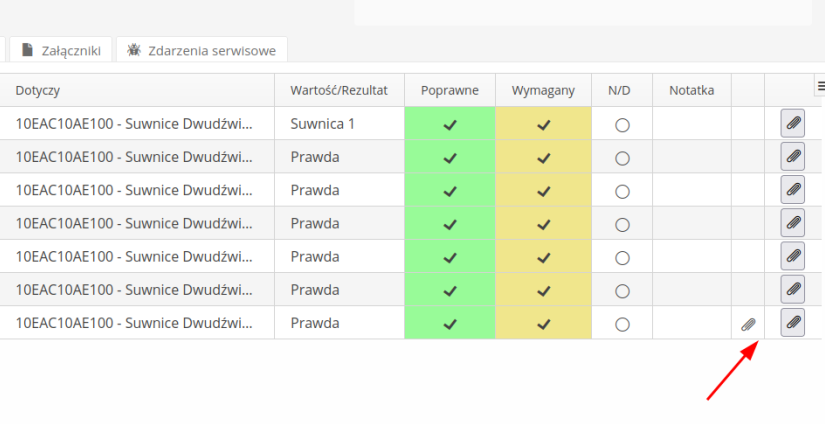Screen dimensions: 825x424
Task: Click the paperclip button in the Suwnica 1 row
Action: click(792, 124)
